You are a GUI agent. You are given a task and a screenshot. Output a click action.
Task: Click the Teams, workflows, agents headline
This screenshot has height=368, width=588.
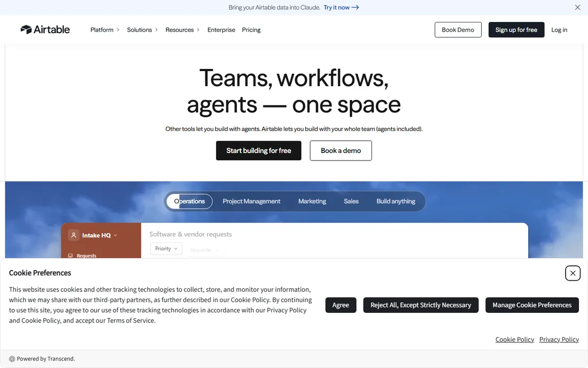[x=294, y=91]
